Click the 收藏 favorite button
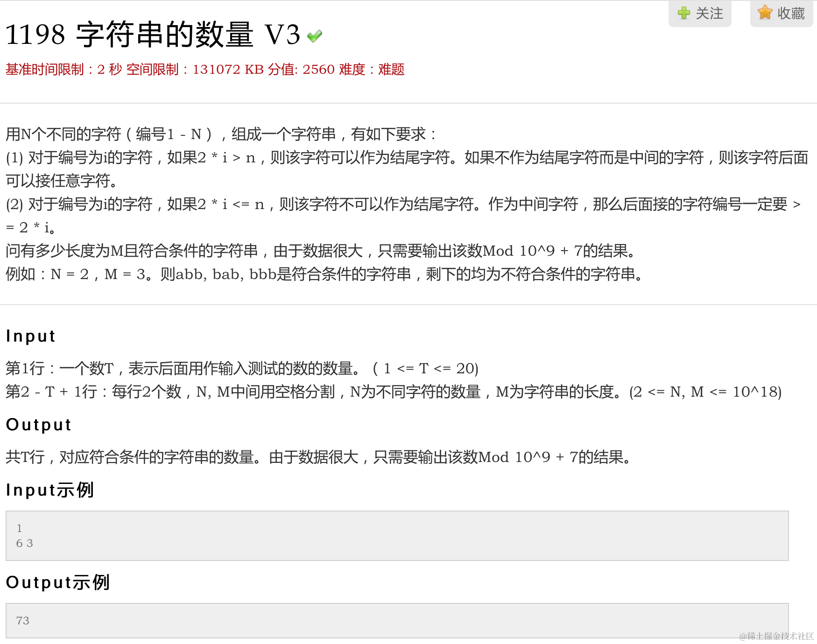 click(782, 13)
